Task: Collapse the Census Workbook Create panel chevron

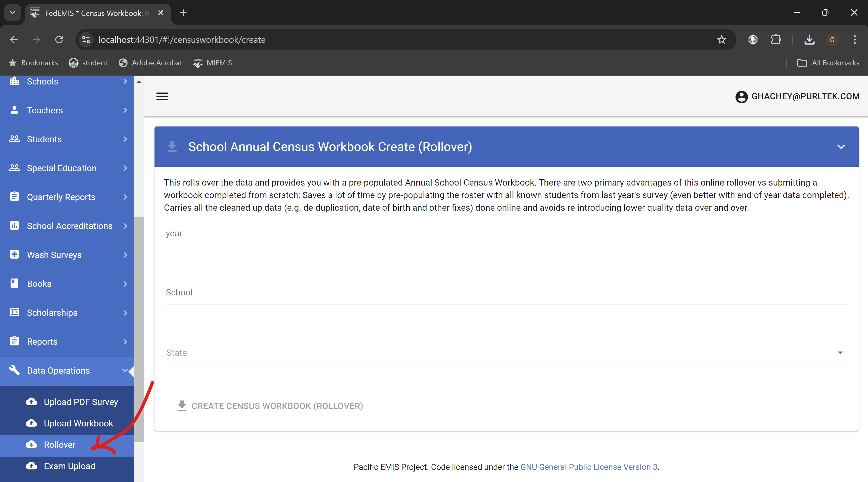Action: 841,147
